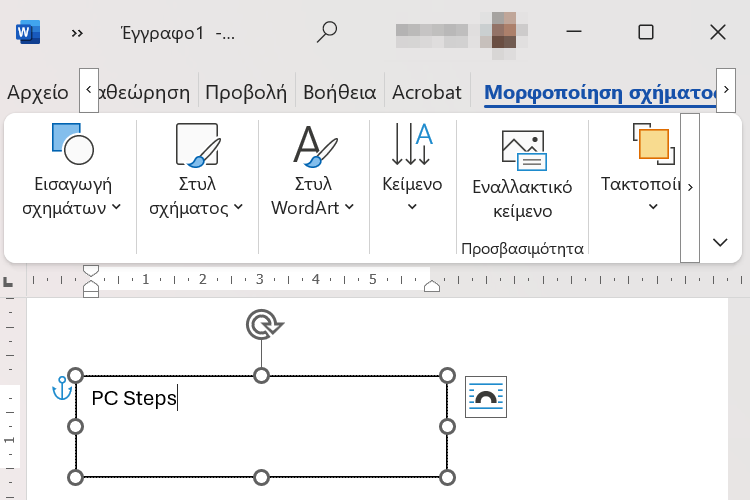The image size is (750, 500).
Task: Expand the quick access toolbar overflow chevrons
Action: pyautogui.click(x=77, y=32)
